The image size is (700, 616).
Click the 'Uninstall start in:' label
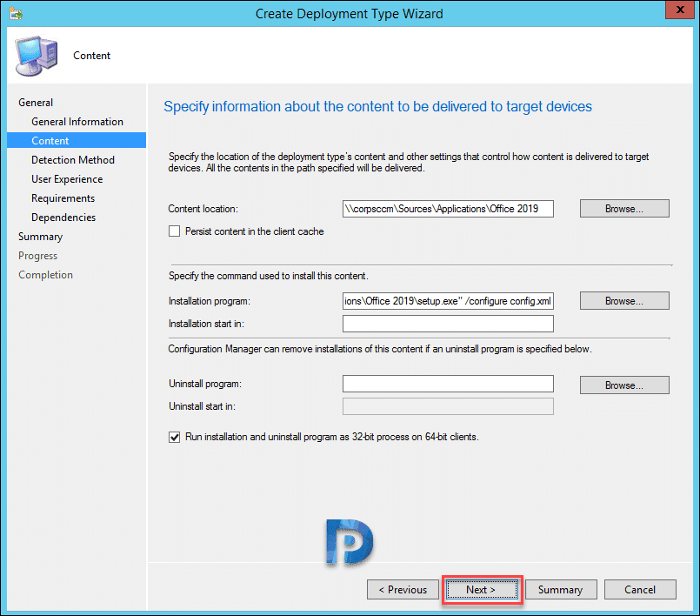[203, 406]
